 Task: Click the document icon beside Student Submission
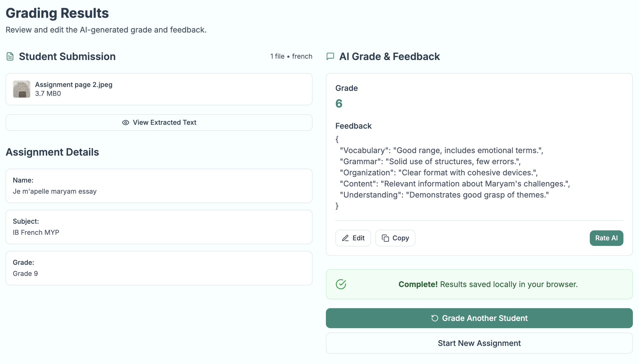(x=10, y=56)
